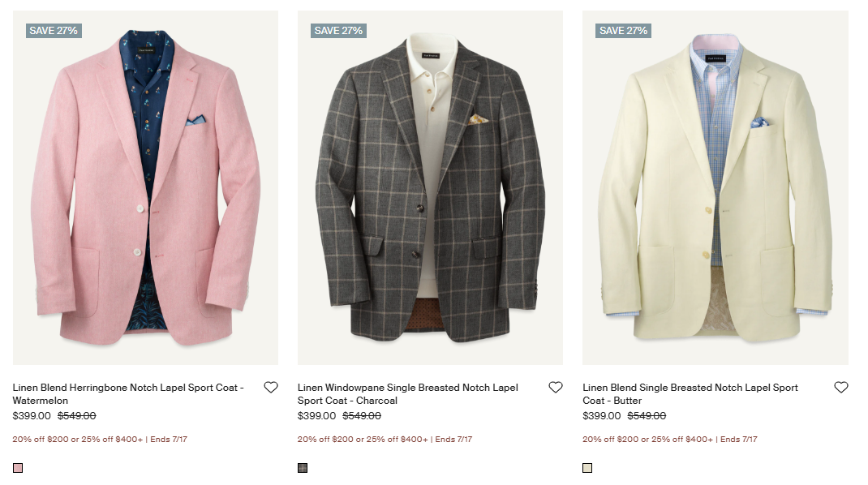Select the butter color swatch under the cream coat

click(587, 467)
